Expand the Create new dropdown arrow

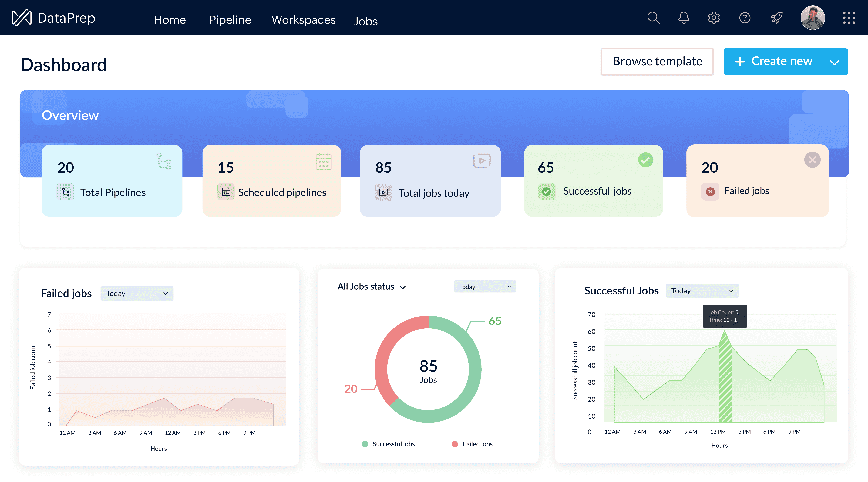click(x=834, y=62)
